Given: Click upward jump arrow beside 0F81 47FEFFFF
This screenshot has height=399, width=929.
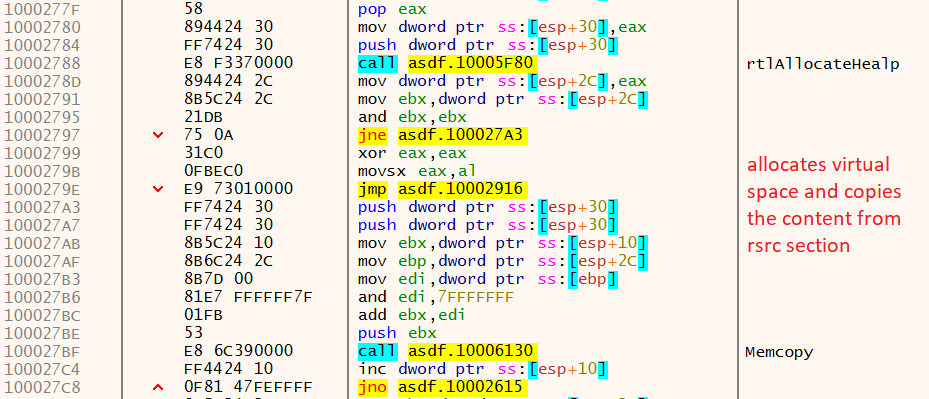Looking at the screenshot, I should [158, 387].
